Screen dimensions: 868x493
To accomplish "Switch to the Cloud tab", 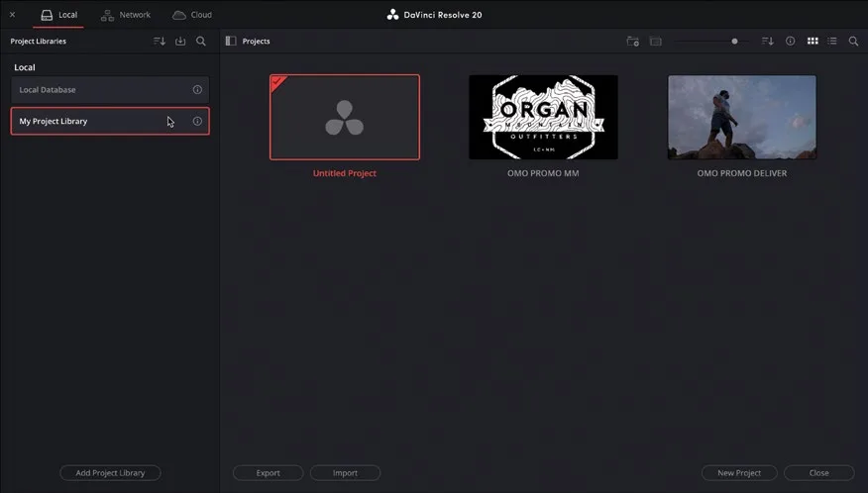I will [x=192, y=15].
